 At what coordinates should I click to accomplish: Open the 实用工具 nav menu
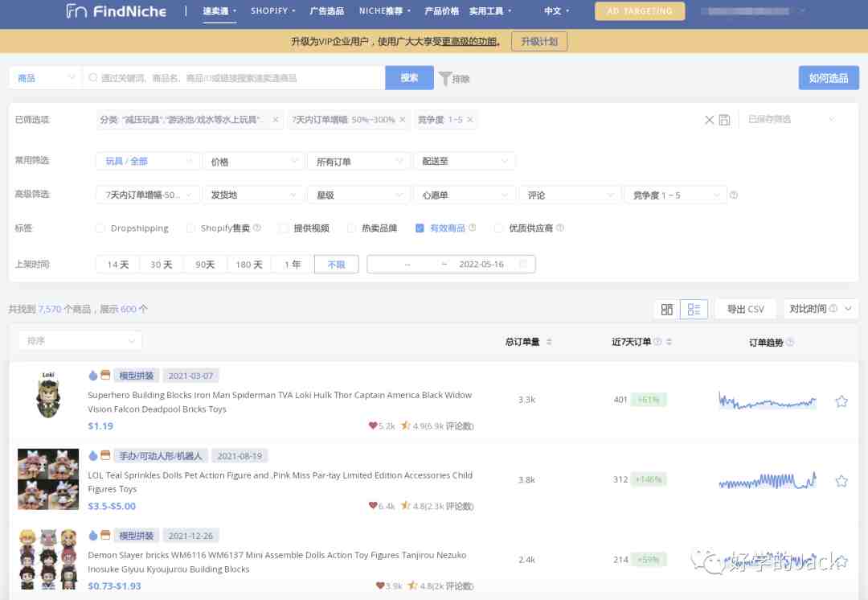(x=490, y=11)
